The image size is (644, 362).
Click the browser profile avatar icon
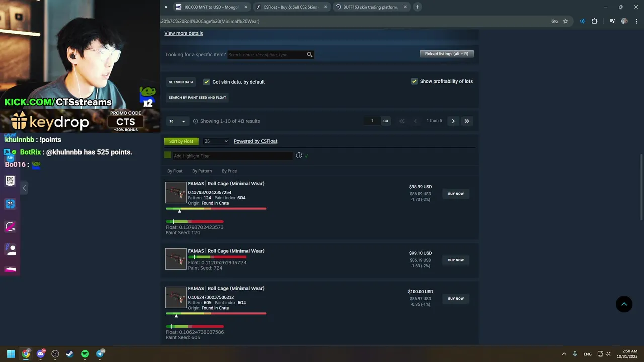(624, 21)
